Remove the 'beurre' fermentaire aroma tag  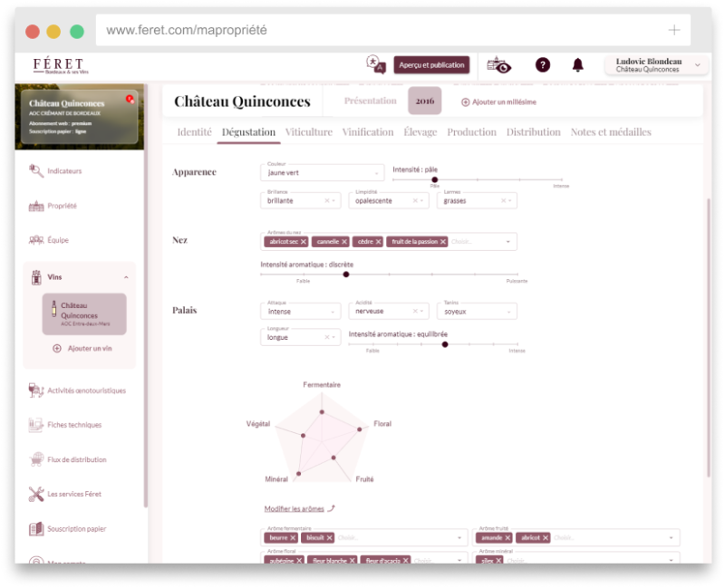pyautogui.click(x=293, y=537)
